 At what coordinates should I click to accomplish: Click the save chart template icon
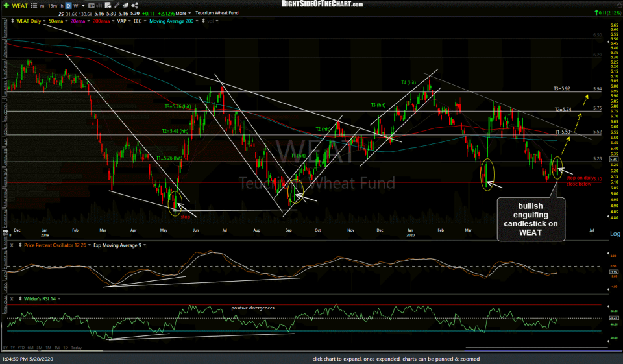[x=108, y=6]
